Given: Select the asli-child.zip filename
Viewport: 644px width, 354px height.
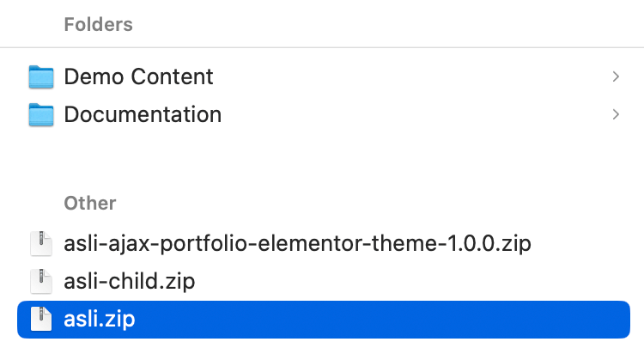Looking at the screenshot, I should pos(129,281).
